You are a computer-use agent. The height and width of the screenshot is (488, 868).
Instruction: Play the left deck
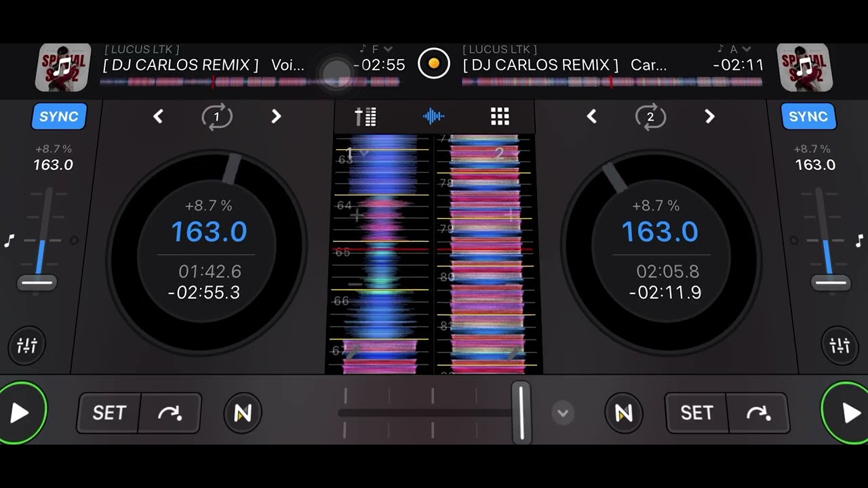[x=20, y=412]
